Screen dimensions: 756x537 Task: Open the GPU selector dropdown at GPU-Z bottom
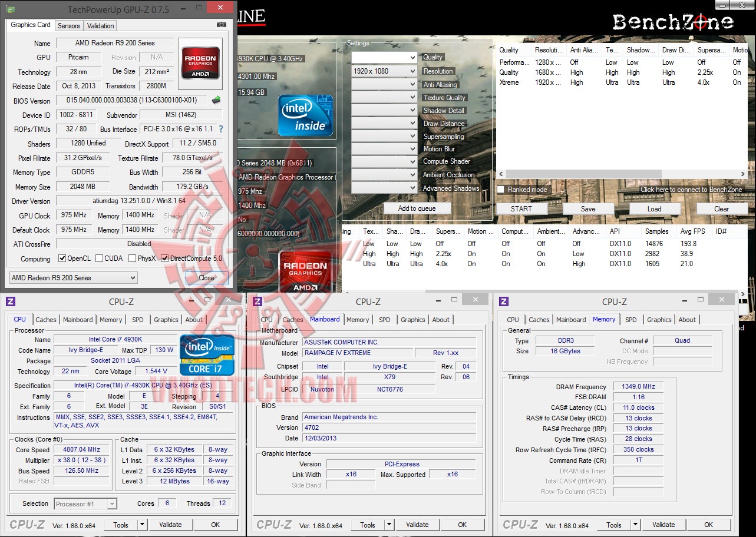tap(74, 277)
